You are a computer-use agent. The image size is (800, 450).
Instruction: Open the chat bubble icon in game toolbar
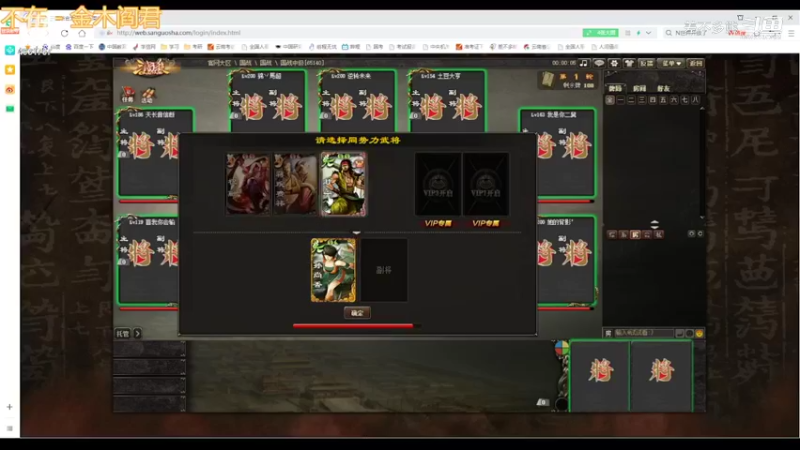[x=599, y=63]
